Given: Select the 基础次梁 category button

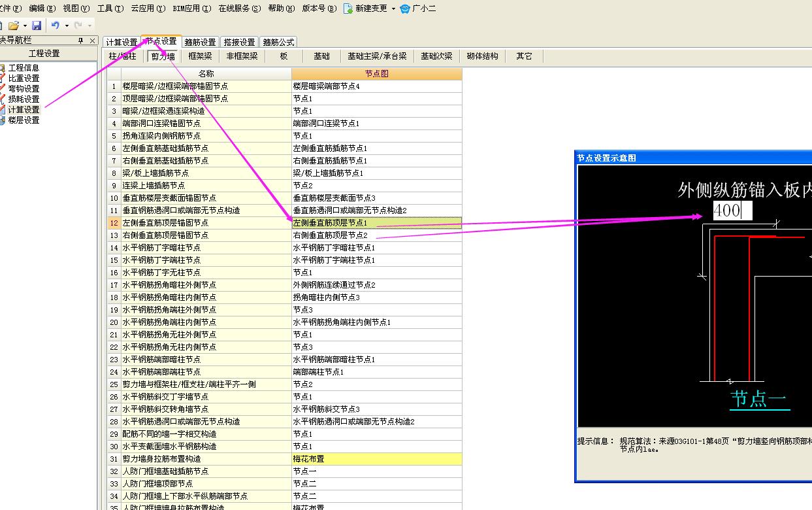Looking at the screenshot, I should pos(436,56).
